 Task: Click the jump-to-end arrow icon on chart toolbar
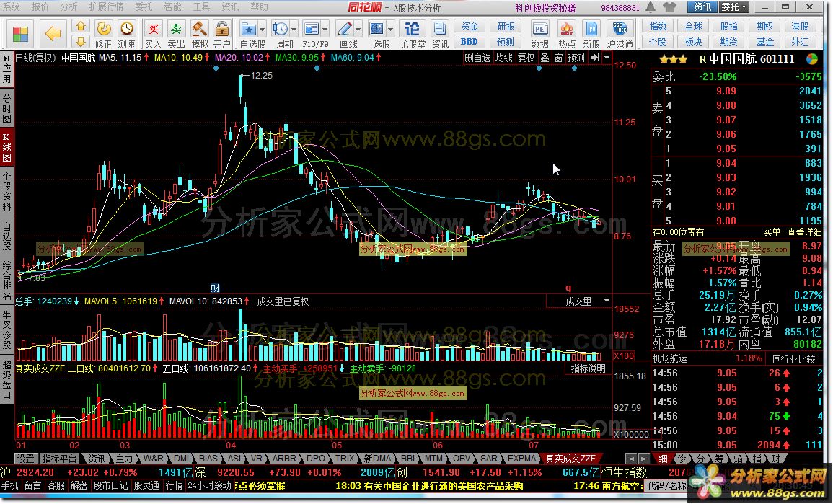pos(595,58)
